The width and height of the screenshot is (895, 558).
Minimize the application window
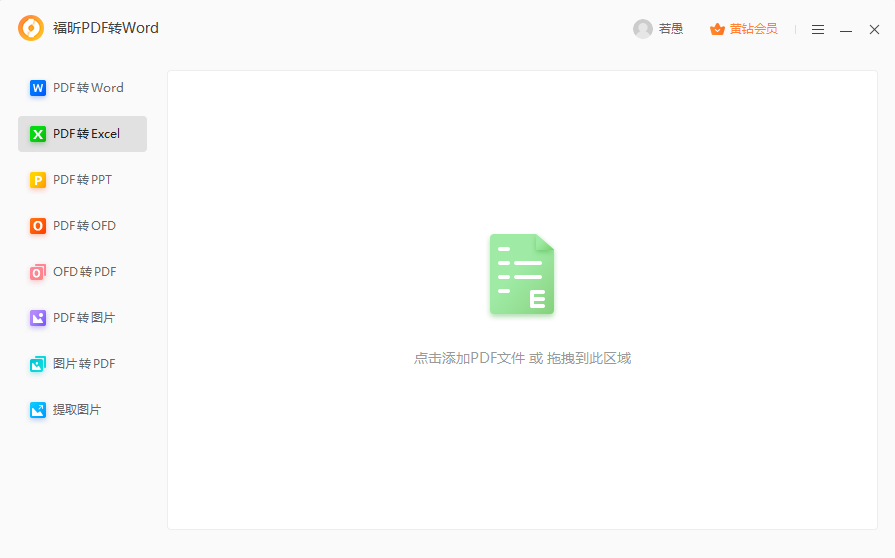pos(846,30)
